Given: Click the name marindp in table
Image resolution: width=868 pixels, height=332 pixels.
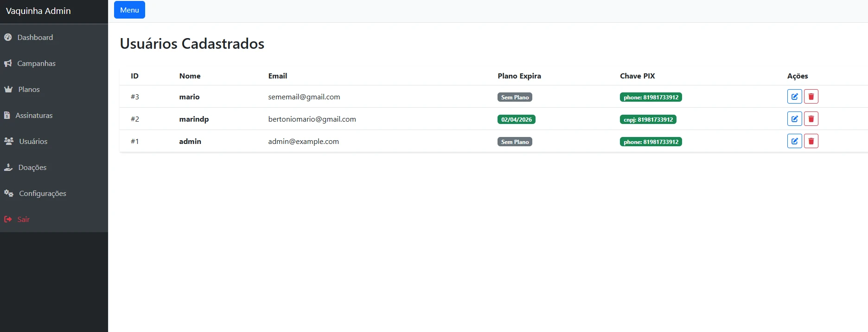Looking at the screenshot, I should 194,119.
